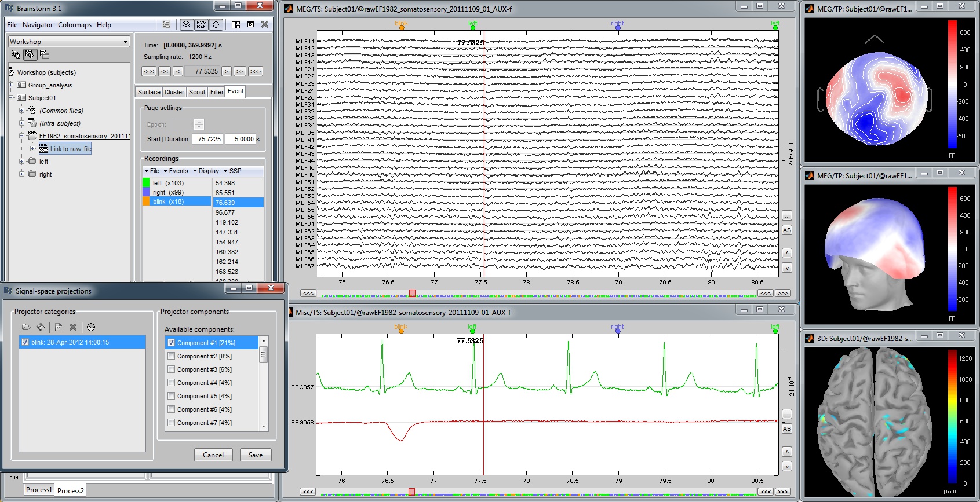980x502 pixels.
Task: Click Save in Signal-space projections dialog
Action: coord(256,455)
